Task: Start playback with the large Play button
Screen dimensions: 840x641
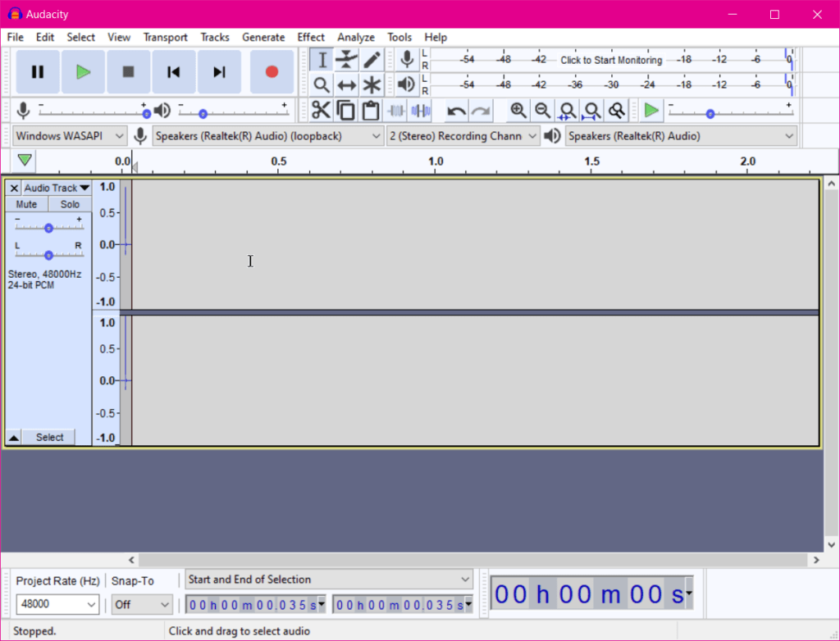Action: 83,72
